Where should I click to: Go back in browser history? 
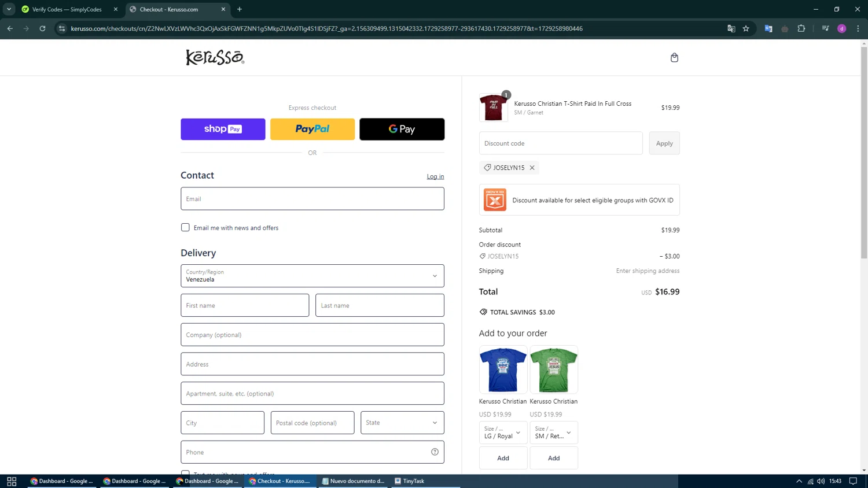click(10, 28)
